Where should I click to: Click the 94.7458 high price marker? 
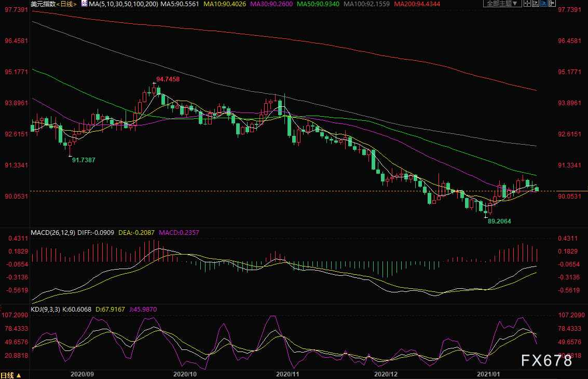167,79
